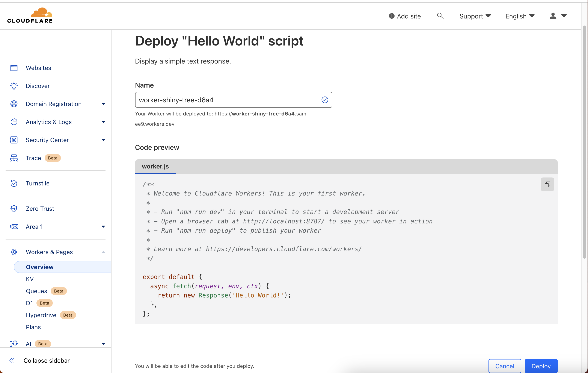Click the Code preview heading

157,147
